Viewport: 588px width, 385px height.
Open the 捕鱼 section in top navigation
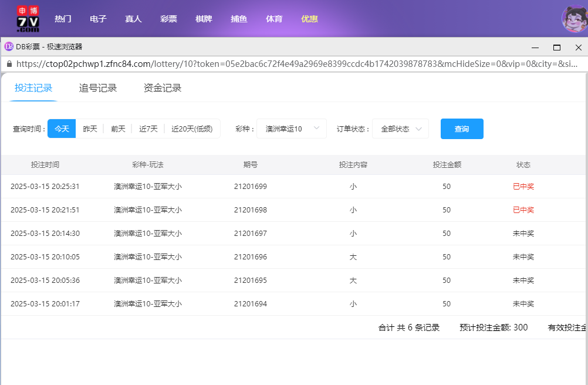click(239, 18)
